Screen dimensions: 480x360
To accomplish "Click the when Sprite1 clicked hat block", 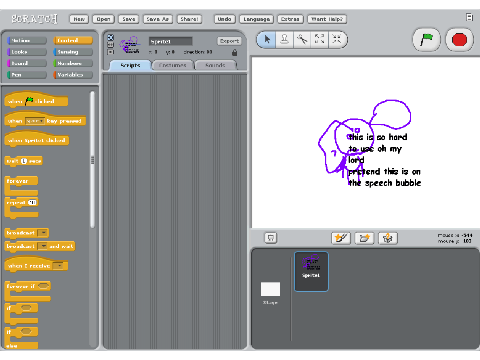I will tap(37, 139).
